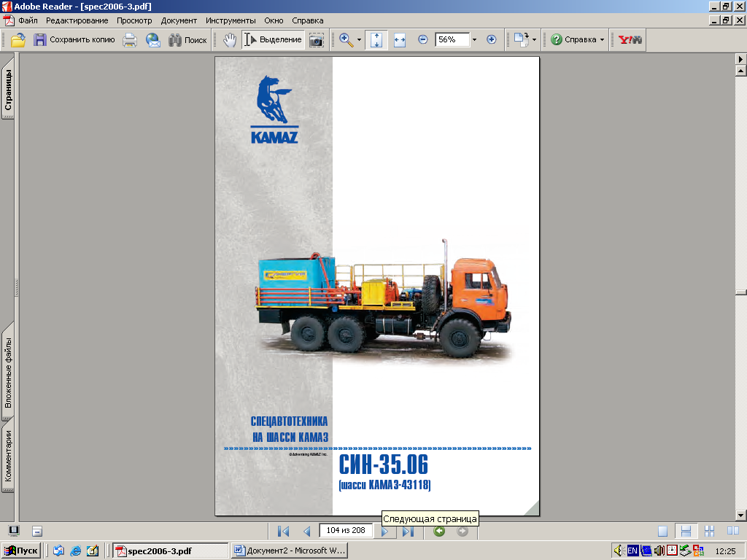Go to the first page
This screenshot has width=747, height=560.
[x=283, y=531]
